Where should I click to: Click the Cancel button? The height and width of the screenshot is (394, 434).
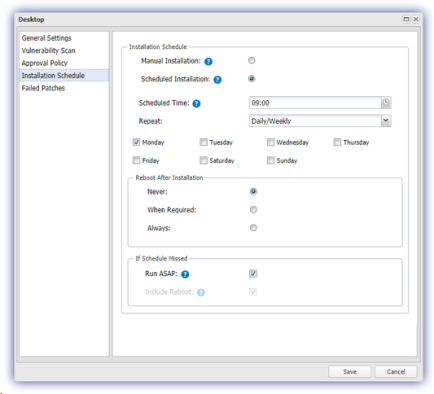(396, 372)
